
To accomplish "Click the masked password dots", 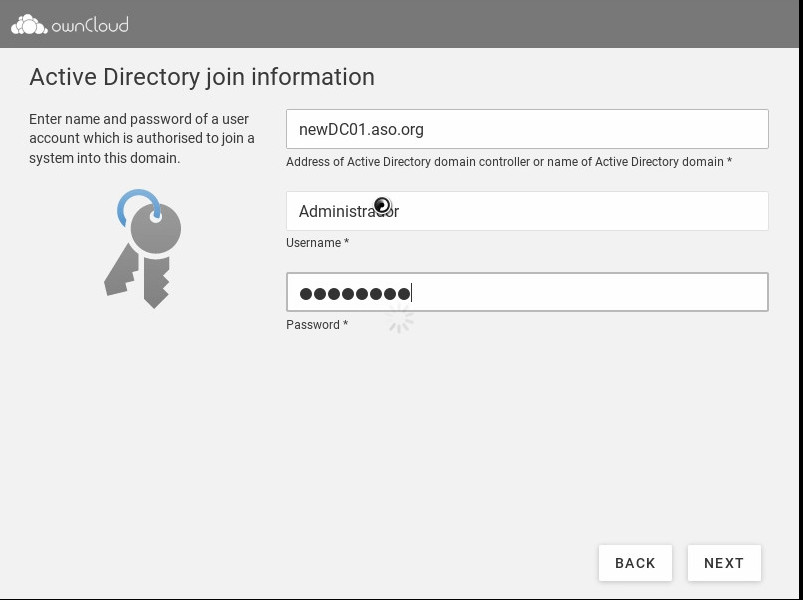I will pos(355,293).
